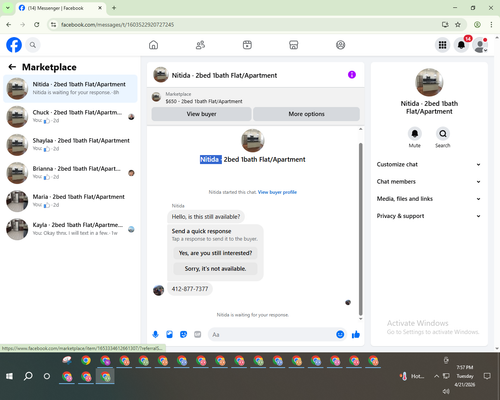
Task: Open the Facebook logo home link
Action: (14, 45)
